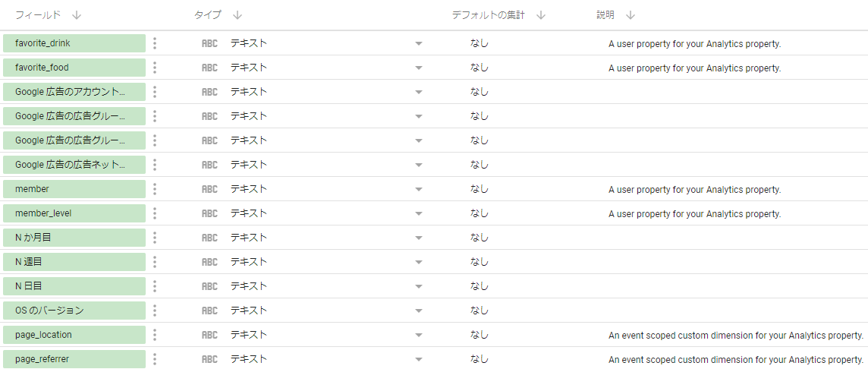The image size is (868, 369).
Task: Click the ABC type icon for favorite_drink
Action: (x=209, y=44)
